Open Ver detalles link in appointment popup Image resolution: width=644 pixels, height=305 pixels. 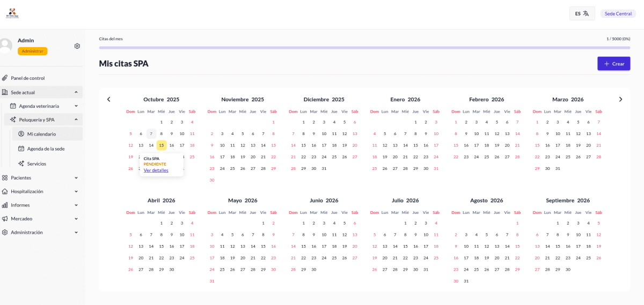click(156, 170)
